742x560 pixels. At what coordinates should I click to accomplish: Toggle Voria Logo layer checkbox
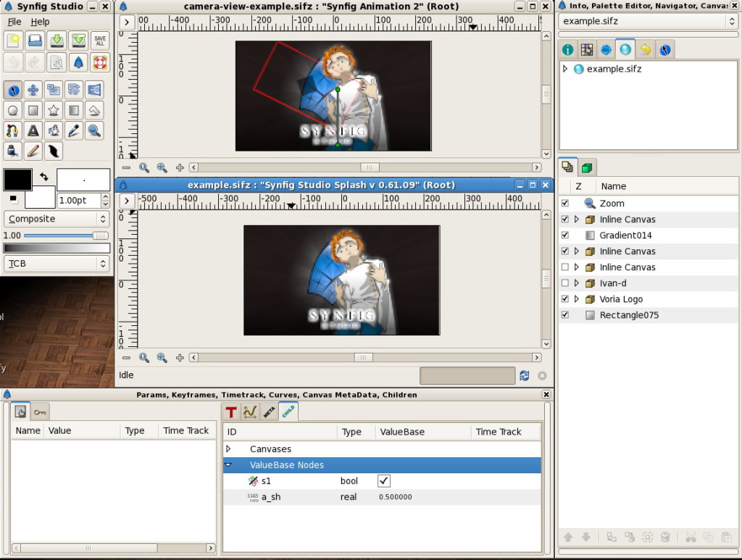click(x=565, y=299)
